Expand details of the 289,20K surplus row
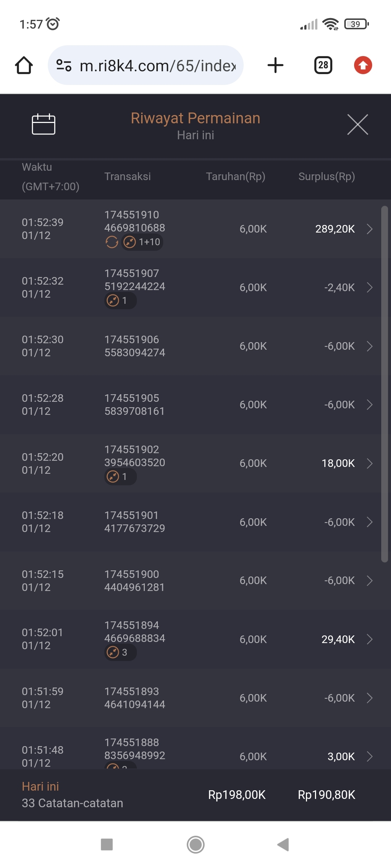The height and width of the screenshot is (868, 391). (369, 229)
